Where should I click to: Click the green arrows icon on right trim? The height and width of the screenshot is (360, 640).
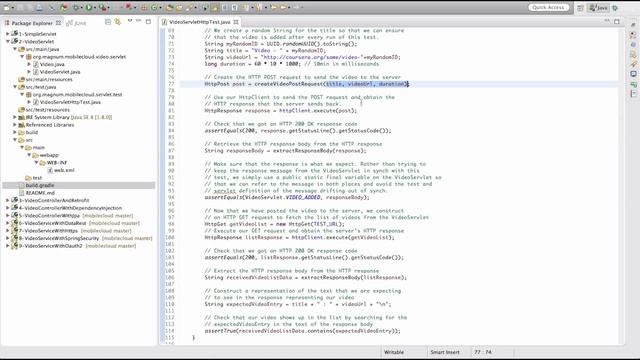633,84
